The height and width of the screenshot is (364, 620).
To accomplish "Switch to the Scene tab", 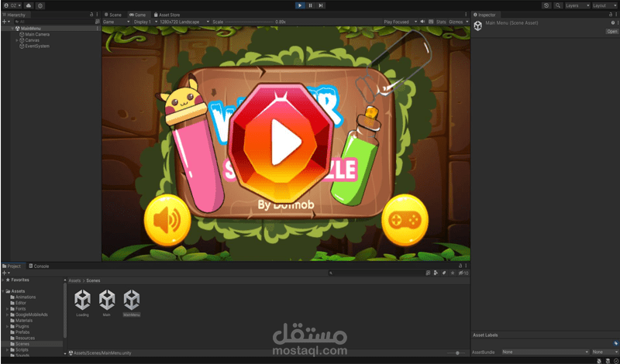I will 113,15.
